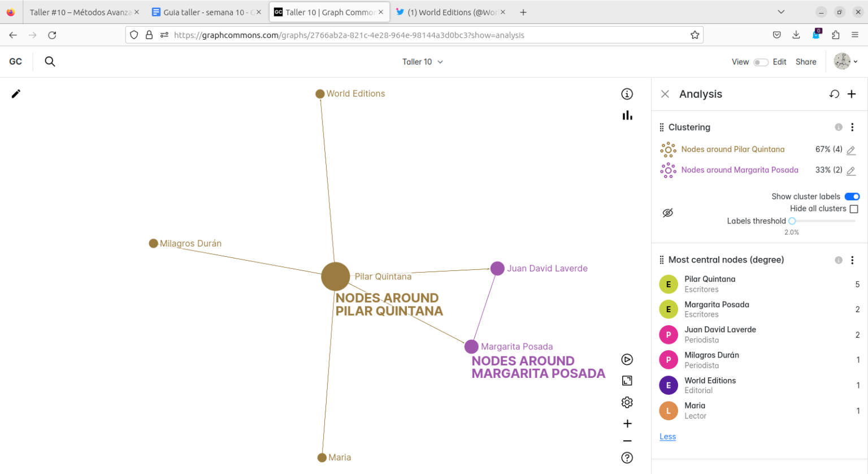Open the graph info icon
The width and height of the screenshot is (868, 474).
(x=627, y=94)
